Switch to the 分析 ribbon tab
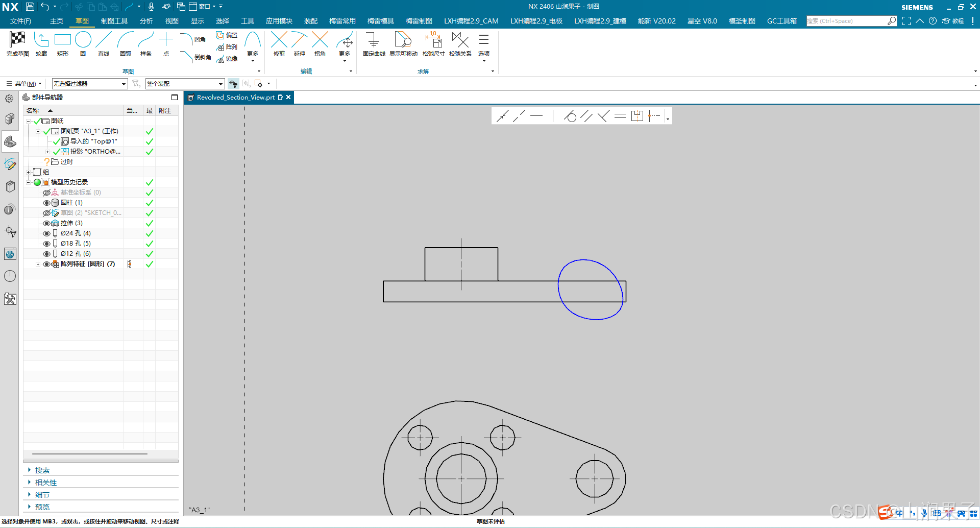The image size is (980, 528). click(x=146, y=21)
